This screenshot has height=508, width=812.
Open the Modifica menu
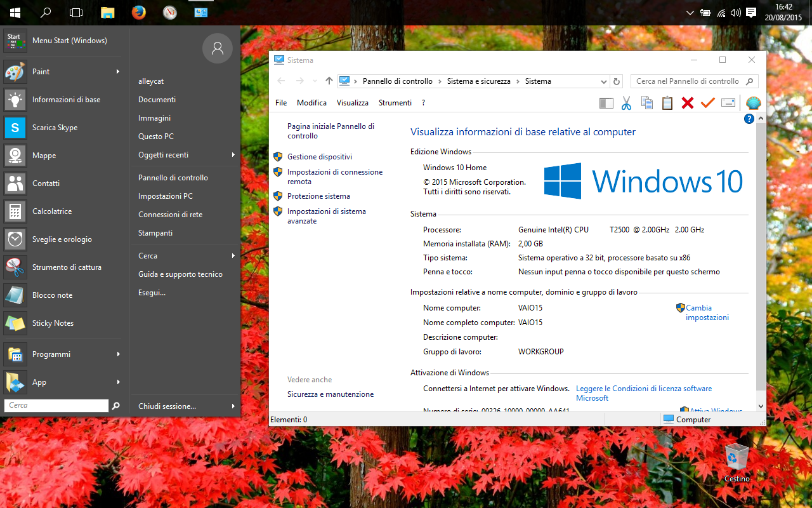(x=311, y=103)
